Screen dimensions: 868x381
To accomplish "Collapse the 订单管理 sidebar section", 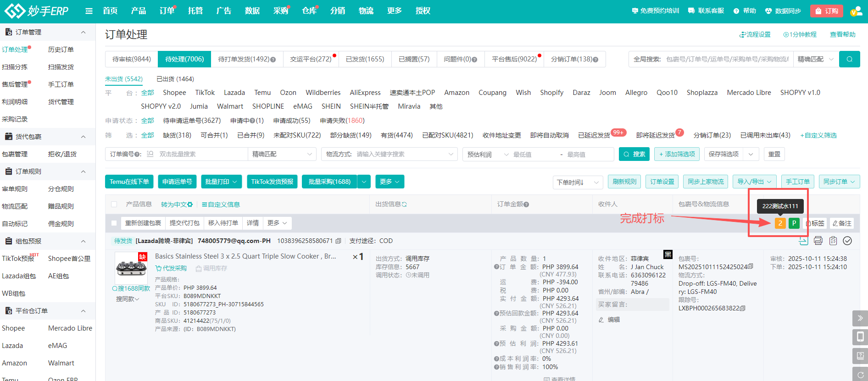I will 83,32.
